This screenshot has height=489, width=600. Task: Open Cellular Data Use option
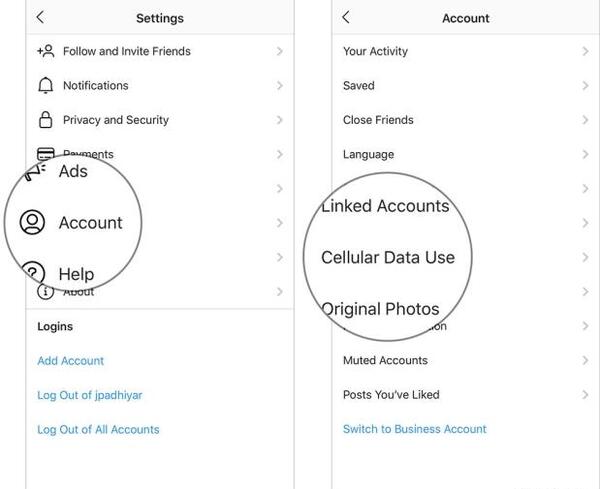click(388, 257)
